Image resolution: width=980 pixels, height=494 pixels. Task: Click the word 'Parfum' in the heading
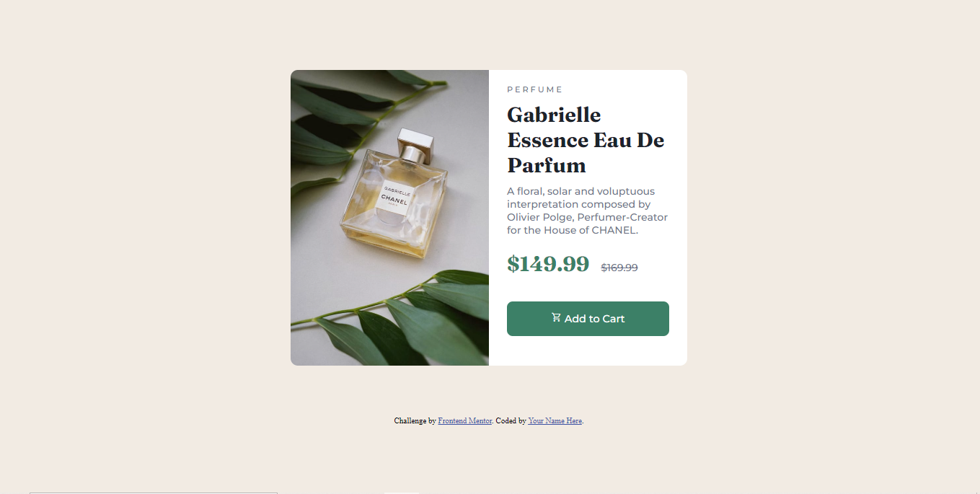click(x=547, y=165)
